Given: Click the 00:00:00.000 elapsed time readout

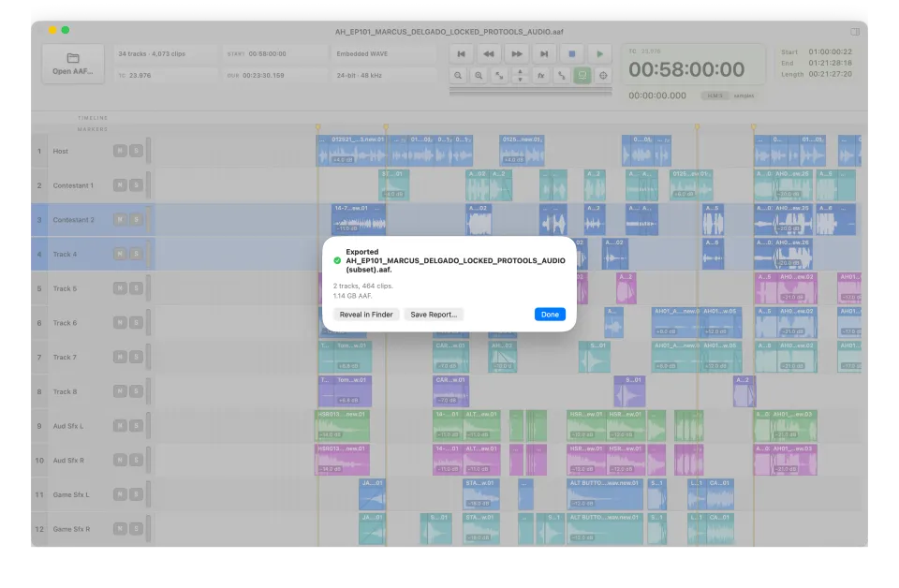Looking at the screenshot, I should coord(657,96).
